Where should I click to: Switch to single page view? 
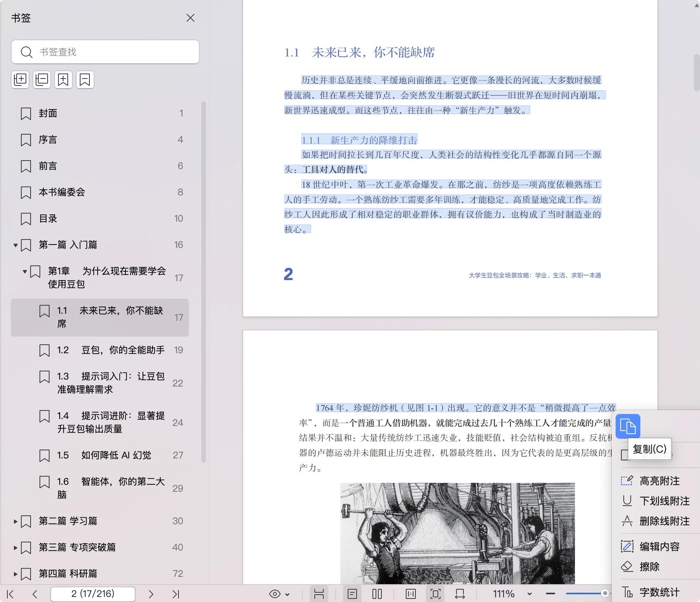pyautogui.click(x=352, y=594)
